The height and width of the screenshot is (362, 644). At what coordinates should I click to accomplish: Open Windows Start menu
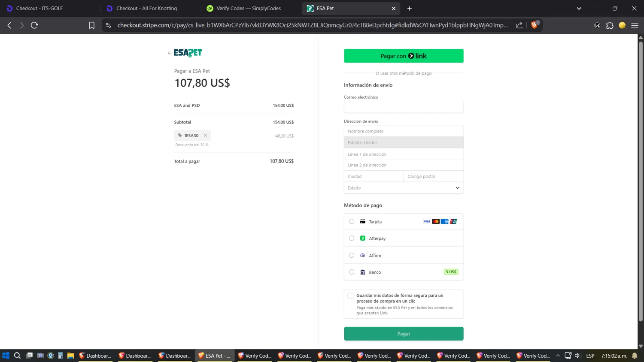pyautogui.click(x=6, y=356)
